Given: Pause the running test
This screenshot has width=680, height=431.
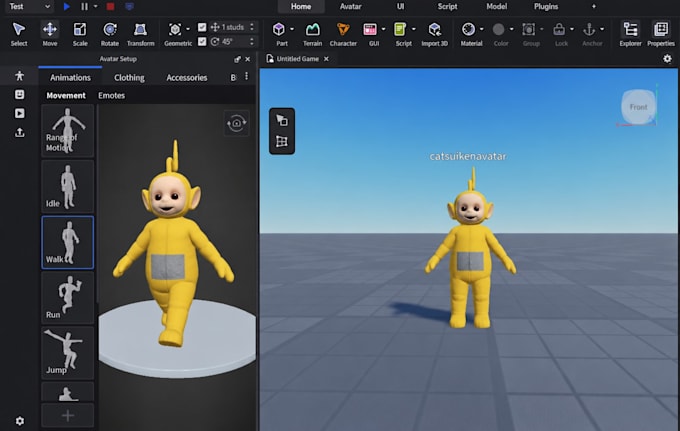Looking at the screenshot, I should pyautogui.click(x=85, y=7).
